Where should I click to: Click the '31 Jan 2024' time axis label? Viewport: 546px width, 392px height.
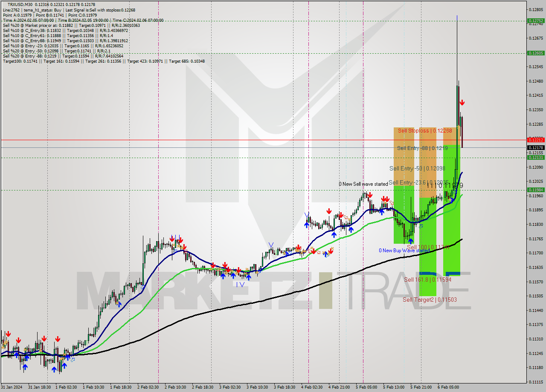point(11,387)
